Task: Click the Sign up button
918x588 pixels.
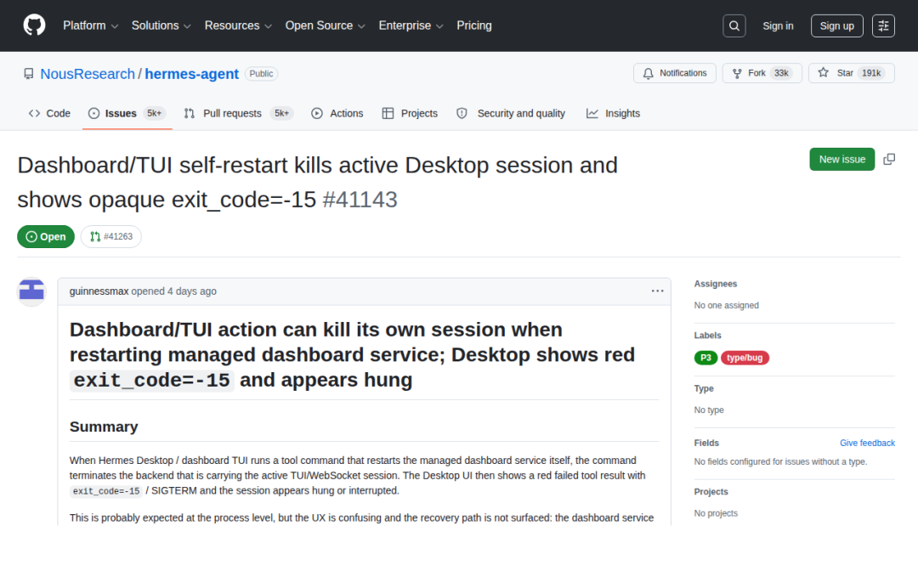Action: coord(836,25)
